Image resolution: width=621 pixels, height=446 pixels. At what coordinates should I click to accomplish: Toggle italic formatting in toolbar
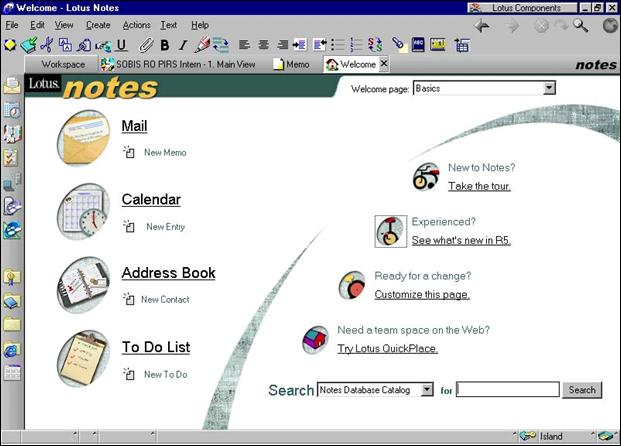click(x=183, y=45)
